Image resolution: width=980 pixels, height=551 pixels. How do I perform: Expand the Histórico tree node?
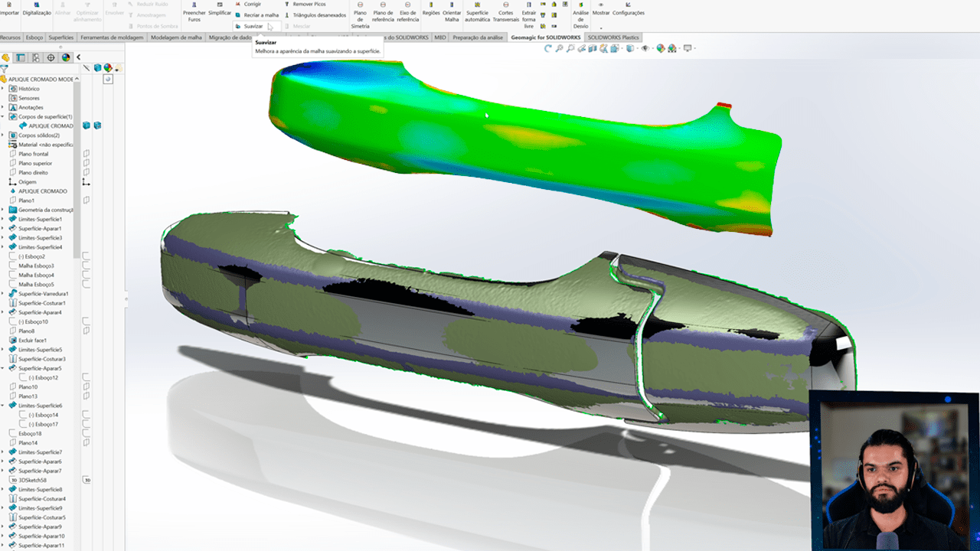coord(3,89)
